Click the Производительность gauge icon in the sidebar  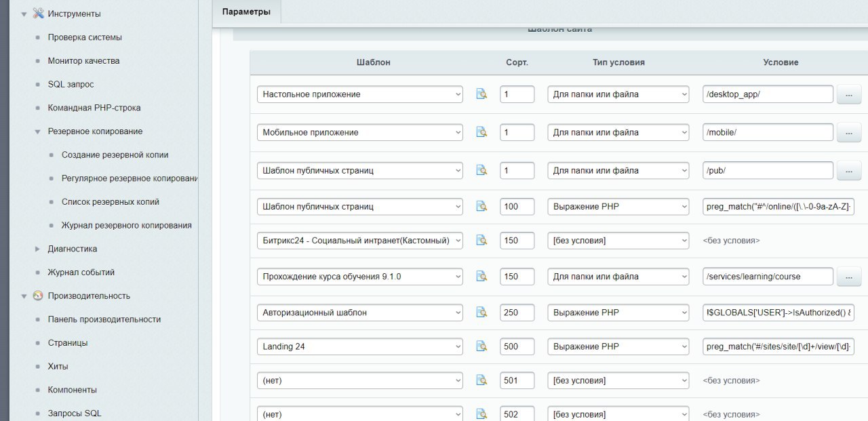coord(38,296)
